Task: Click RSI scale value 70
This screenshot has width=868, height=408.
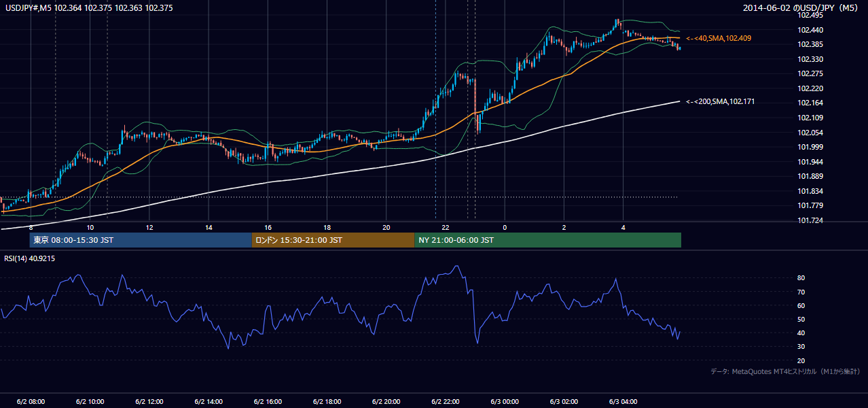Action: [x=801, y=292]
